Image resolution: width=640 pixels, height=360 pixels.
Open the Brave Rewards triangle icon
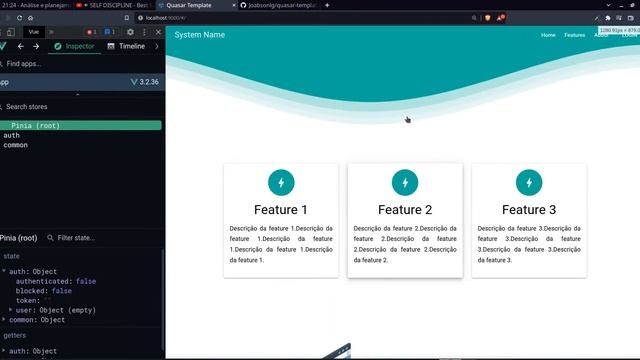click(501, 18)
